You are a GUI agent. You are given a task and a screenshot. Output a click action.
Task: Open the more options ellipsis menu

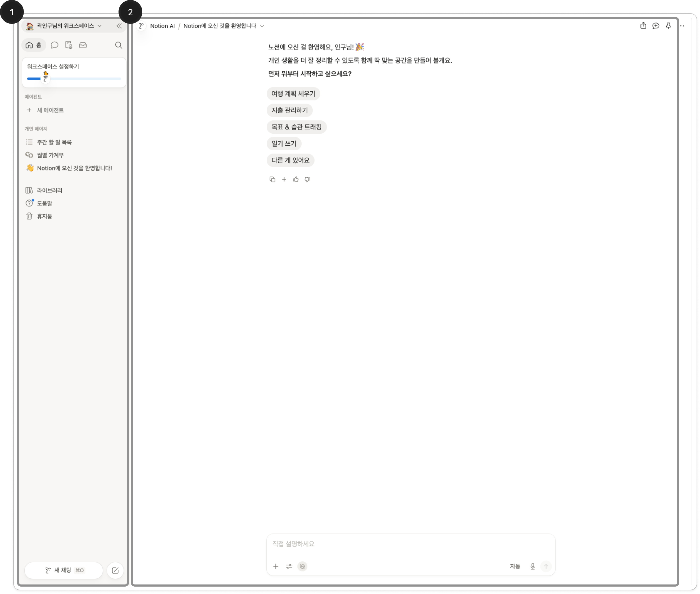point(682,26)
